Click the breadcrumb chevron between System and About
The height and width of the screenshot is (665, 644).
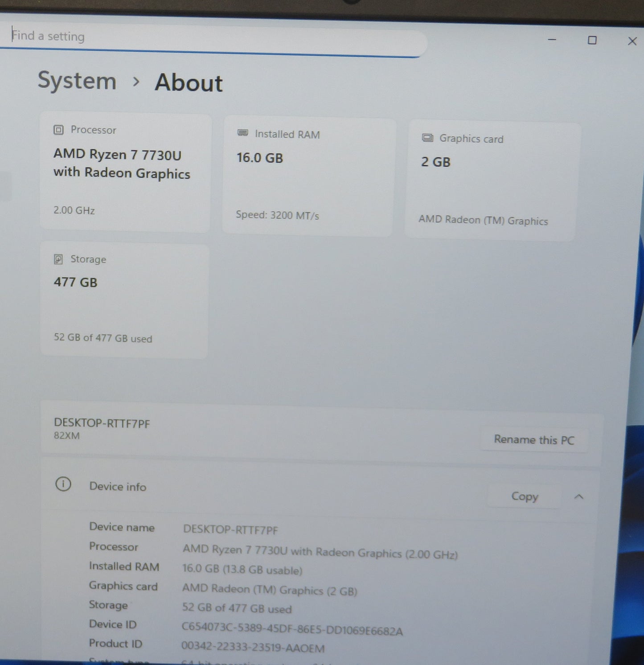pyautogui.click(x=136, y=82)
